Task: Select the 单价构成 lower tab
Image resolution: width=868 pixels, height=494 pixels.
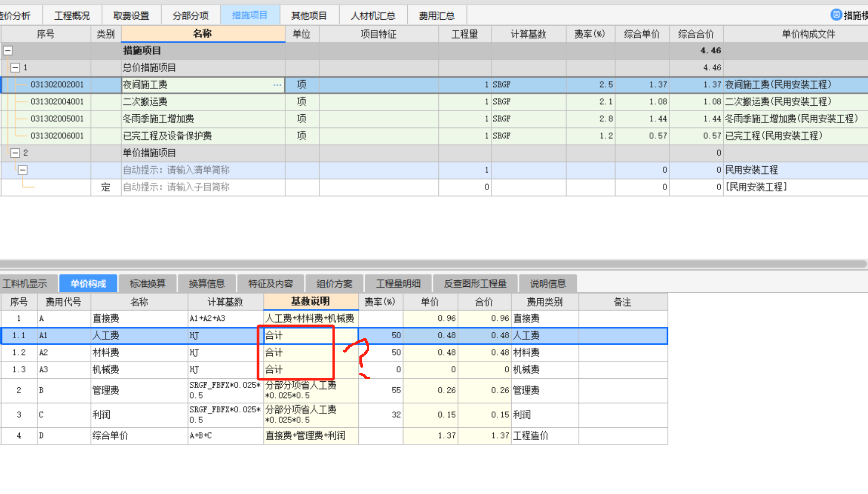Action: [88, 283]
